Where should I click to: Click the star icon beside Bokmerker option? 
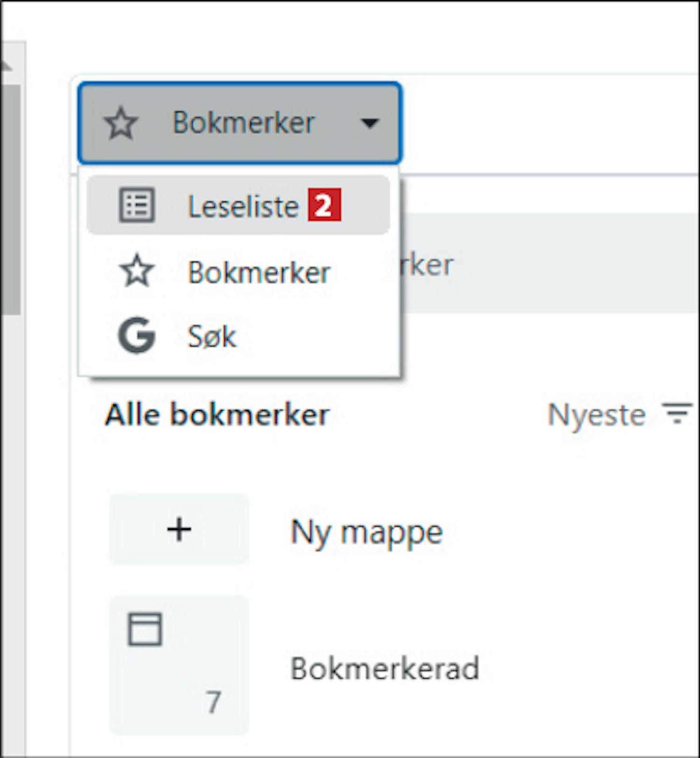137,271
